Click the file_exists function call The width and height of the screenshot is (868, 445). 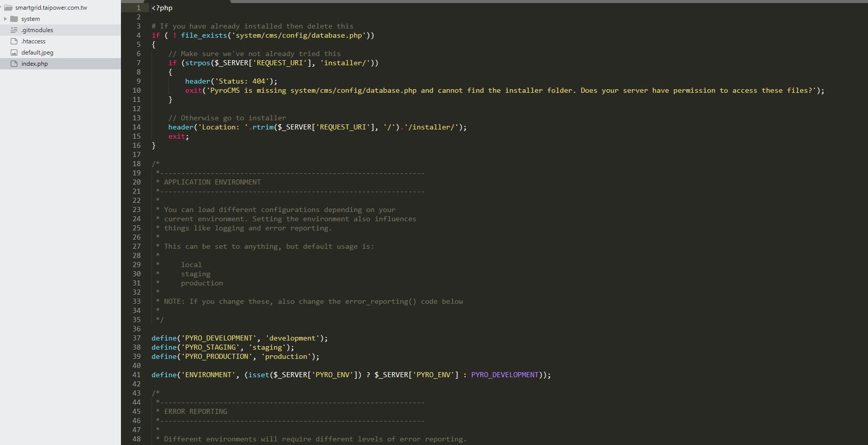[x=204, y=35]
